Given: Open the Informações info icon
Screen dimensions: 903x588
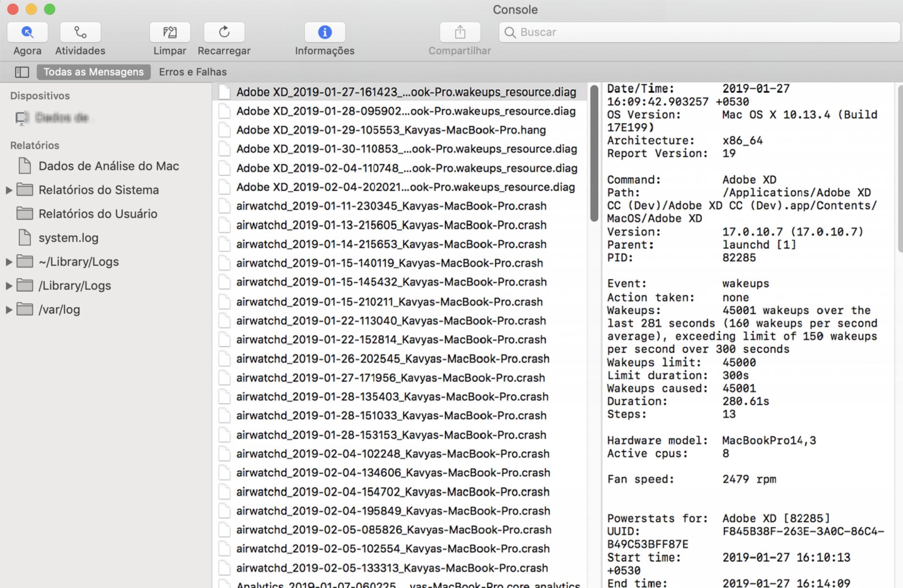Looking at the screenshot, I should (325, 32).
